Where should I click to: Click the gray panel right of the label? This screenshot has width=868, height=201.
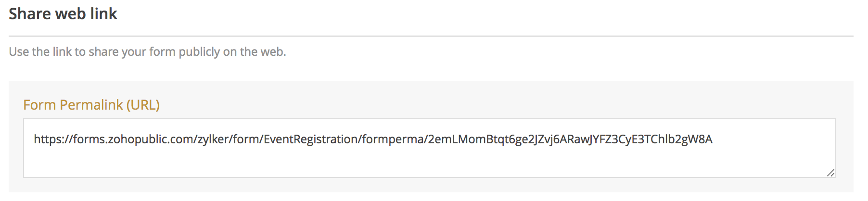coord(505,105)
